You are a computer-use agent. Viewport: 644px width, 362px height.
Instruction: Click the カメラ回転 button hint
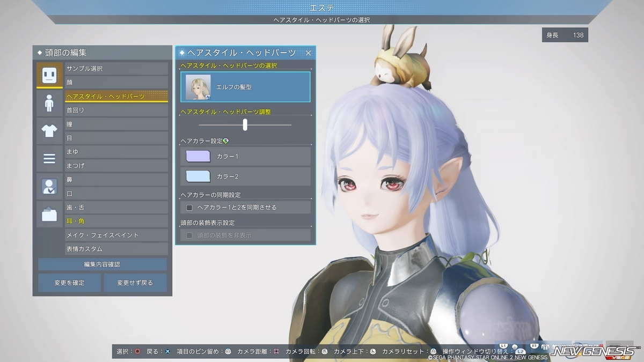click(306, 351)
